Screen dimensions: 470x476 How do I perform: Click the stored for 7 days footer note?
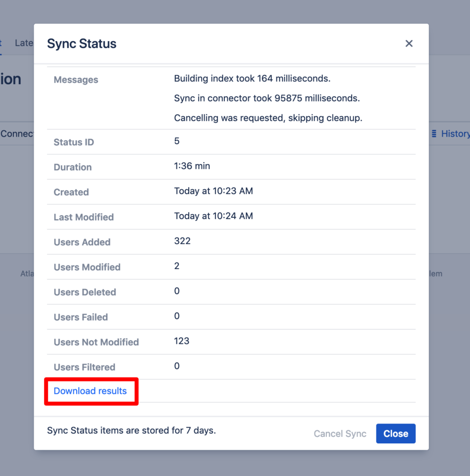(x=132, y=430)
